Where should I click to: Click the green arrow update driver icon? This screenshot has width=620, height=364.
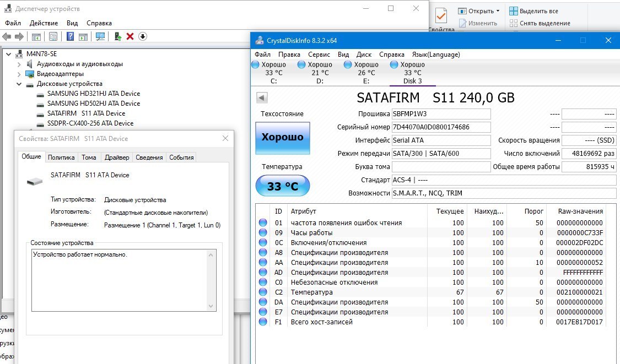pos(117,36)
